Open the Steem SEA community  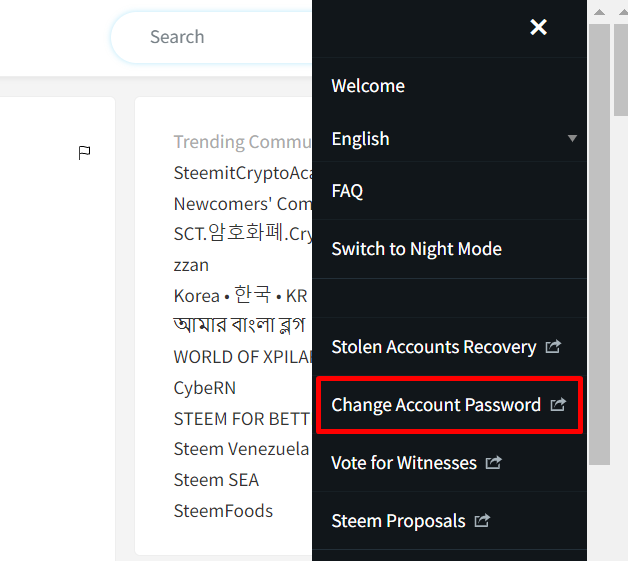[216, 480]
